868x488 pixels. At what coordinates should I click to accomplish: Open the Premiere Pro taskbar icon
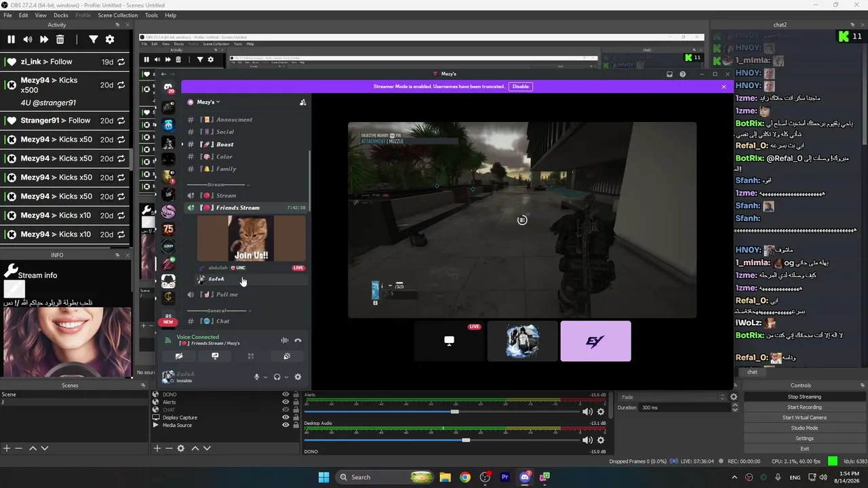(x=505, y=477)
